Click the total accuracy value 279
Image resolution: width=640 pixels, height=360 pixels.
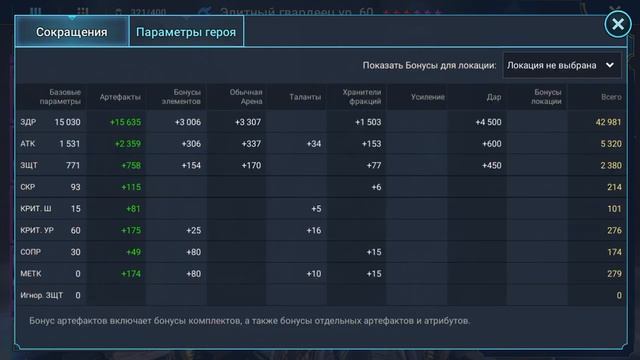pyautogui.click(x=614, y=273)
